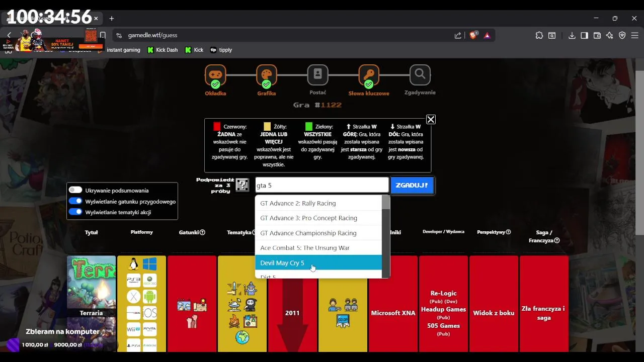
Task: Open the Kick bookmark
Action: pyautogui.click(x=194, y=50)
